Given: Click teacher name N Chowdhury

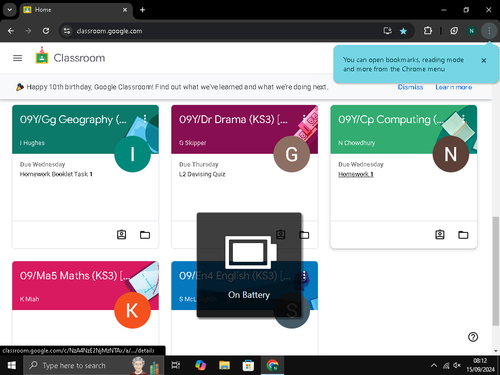Looking at the screenshot, I should pyautogui.click(x=357, y=143).
